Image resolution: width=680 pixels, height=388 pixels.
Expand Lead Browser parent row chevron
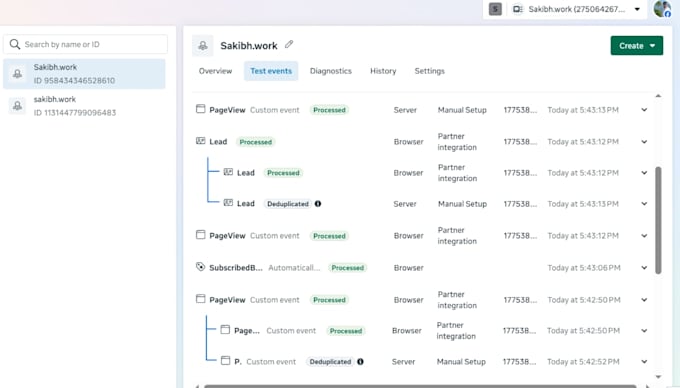(644, 142)
